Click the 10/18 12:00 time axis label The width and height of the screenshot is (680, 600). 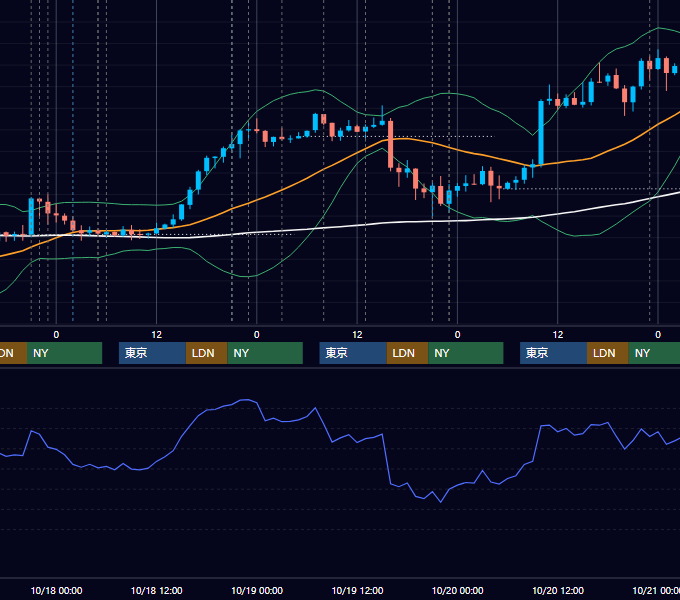(157, 590)
